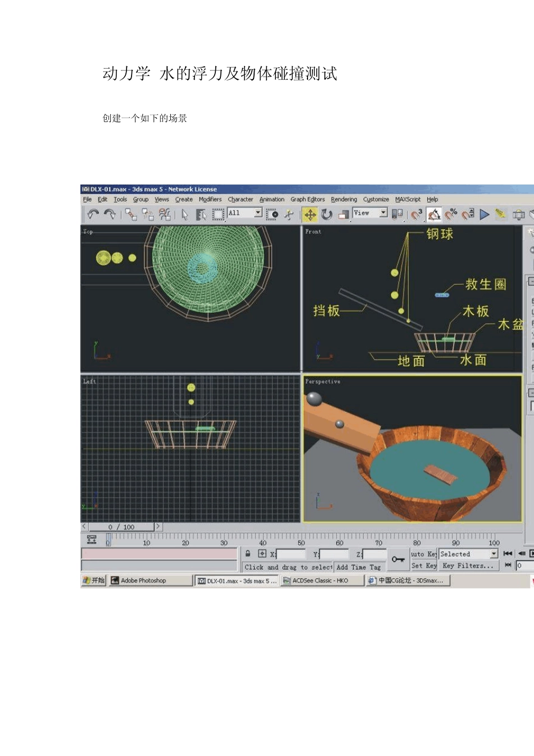
Task: Click the Add Time Tag field
Action: pyautogui.click(x=359, y=567)
